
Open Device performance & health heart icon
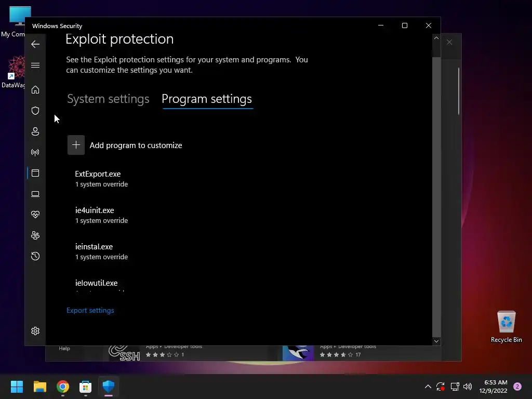click(35, 215)
